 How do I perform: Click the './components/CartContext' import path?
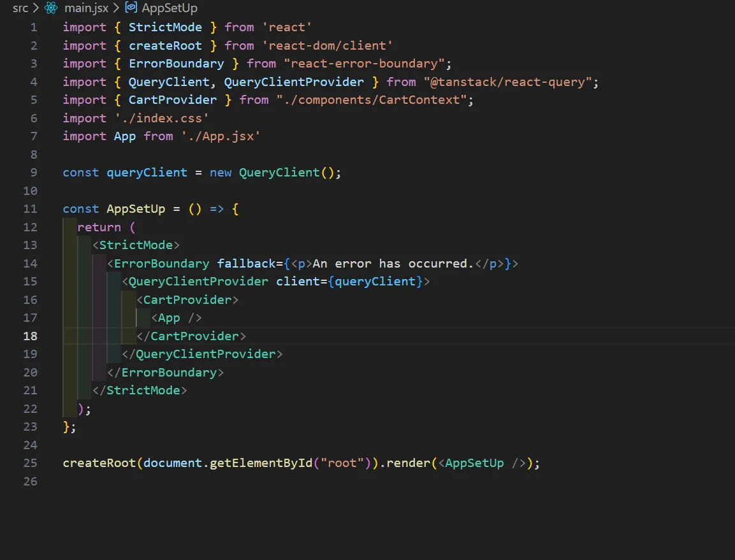click(x=375, y=100)
